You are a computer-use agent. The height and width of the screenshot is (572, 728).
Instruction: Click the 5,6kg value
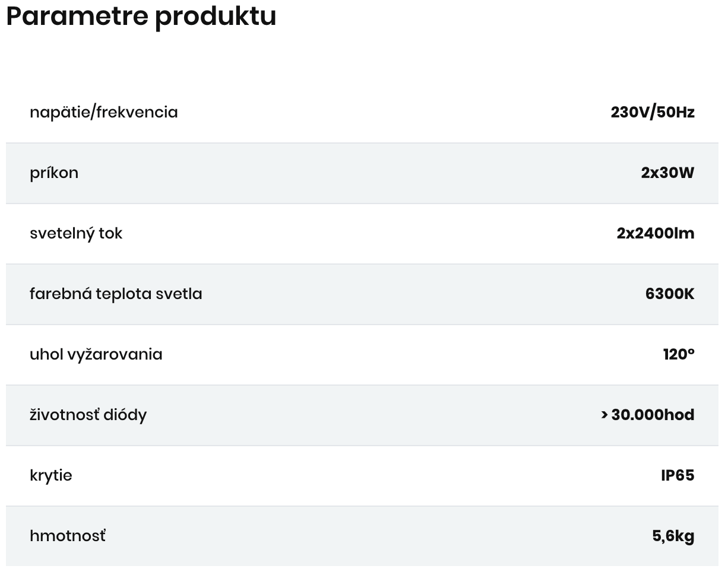click(x=673, y=536)
